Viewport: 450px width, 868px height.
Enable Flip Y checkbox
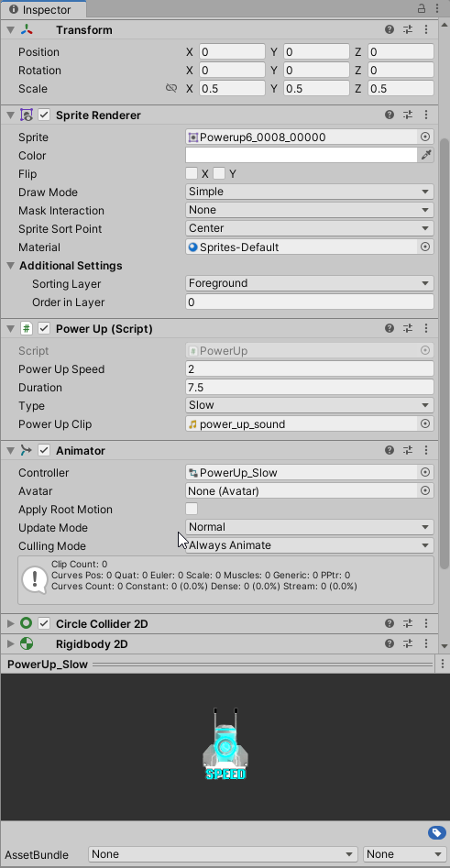219,174
